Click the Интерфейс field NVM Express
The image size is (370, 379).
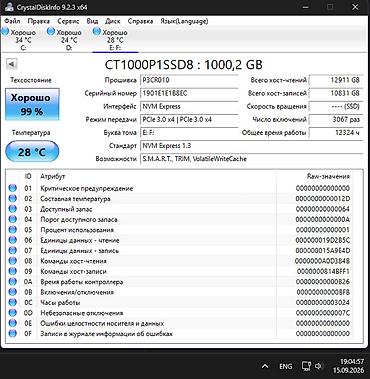pyautogui.click(x=189, y=106)
